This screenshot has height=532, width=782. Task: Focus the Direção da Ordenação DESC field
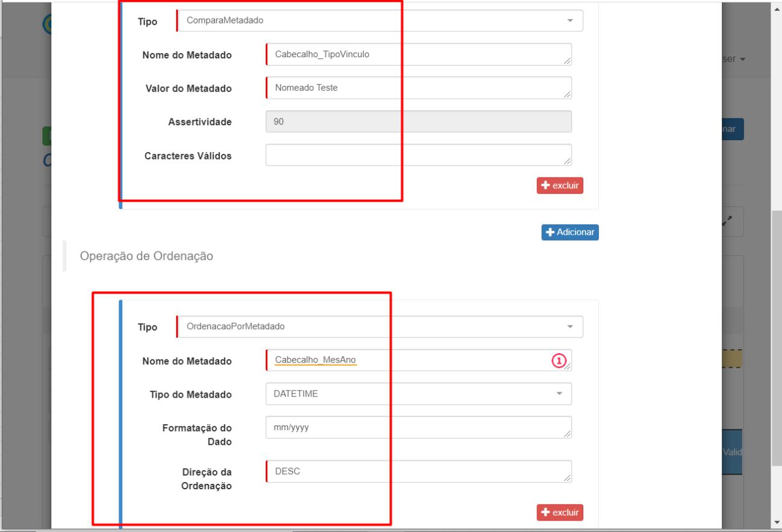[x=418, y=471]
